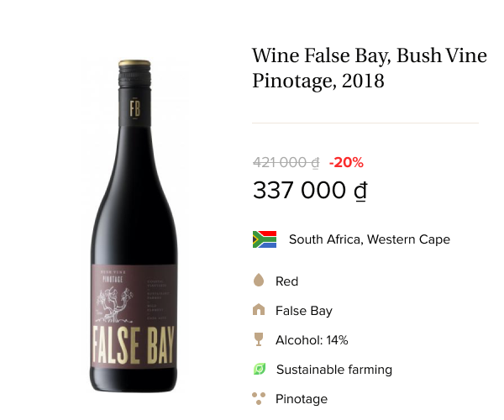This screenshot has width=504, height=420.
Task: Open the Wine False Bay Bush Vine Pinotage title
Action: pos(369,68)
